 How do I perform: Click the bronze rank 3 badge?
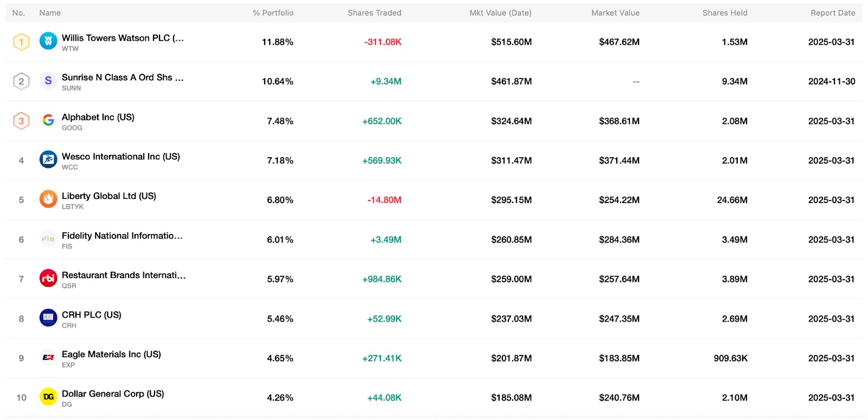(x=21, y=121)
